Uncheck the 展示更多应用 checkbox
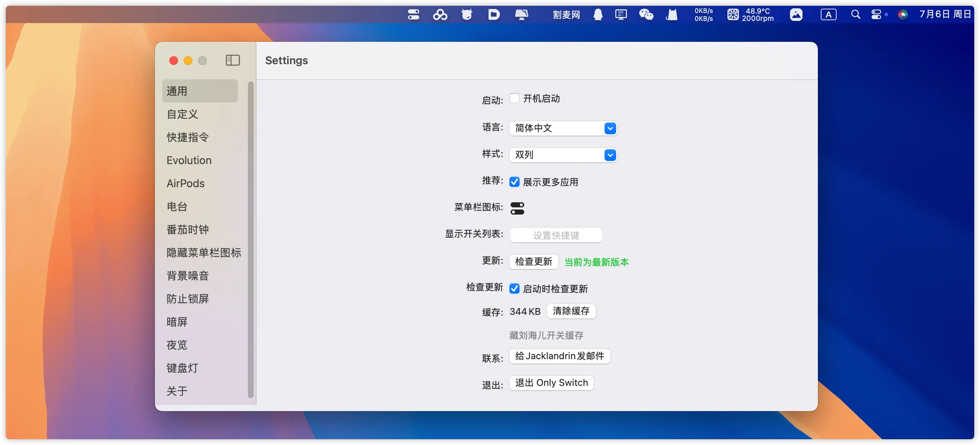Image resolution: width=980 pixels, height=445 pixels. [514, 182]
